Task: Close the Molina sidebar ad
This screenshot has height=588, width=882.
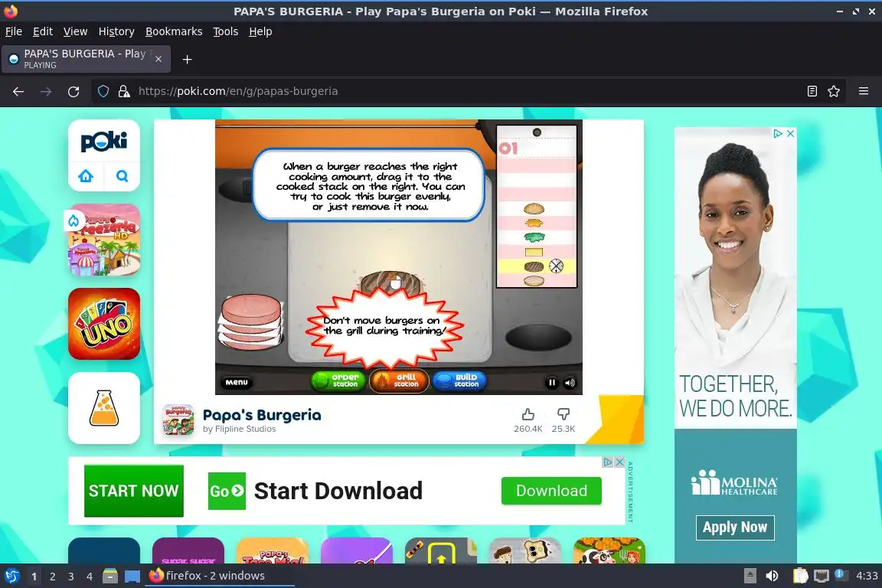Action: [x=790, y=133]
